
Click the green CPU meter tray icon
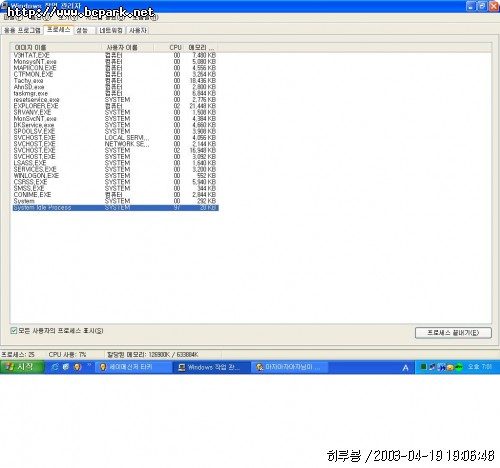tap(423, 367)
